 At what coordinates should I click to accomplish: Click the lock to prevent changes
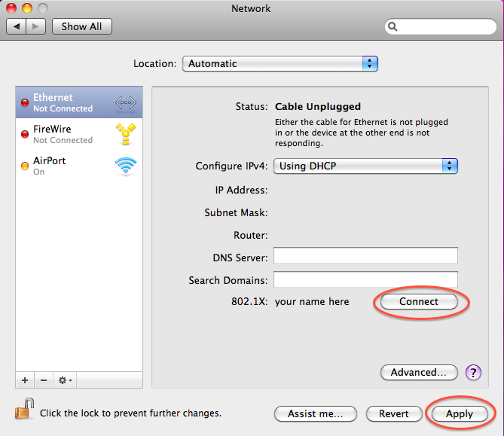click(24, 409)
